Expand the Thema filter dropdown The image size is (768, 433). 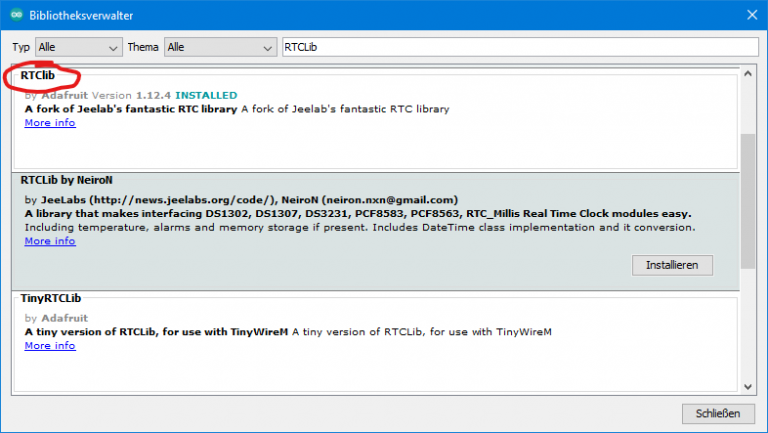pyautogui.click(x=220, y=47)
